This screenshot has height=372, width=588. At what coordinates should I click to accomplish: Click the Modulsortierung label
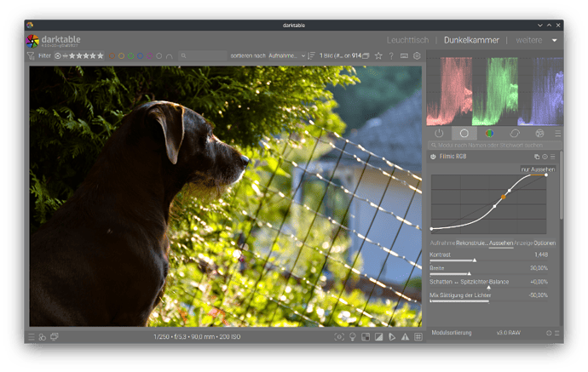click(452, 333)
